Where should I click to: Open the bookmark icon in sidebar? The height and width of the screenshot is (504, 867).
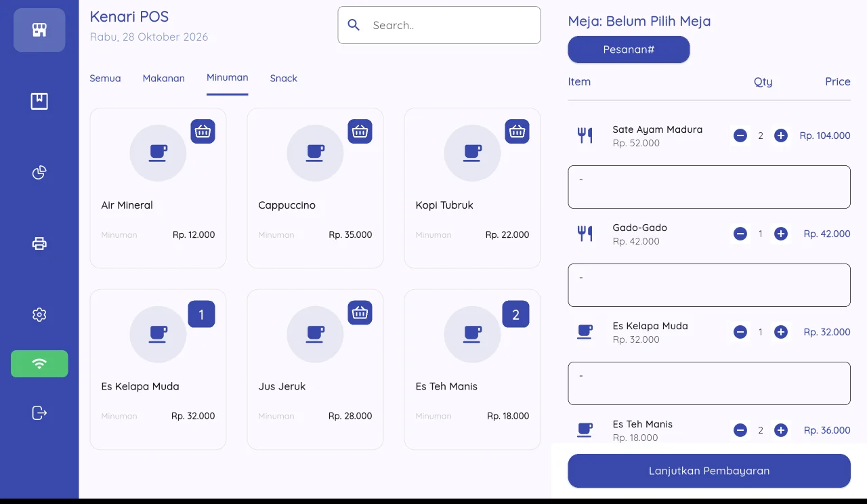click(x=39, y=102)
